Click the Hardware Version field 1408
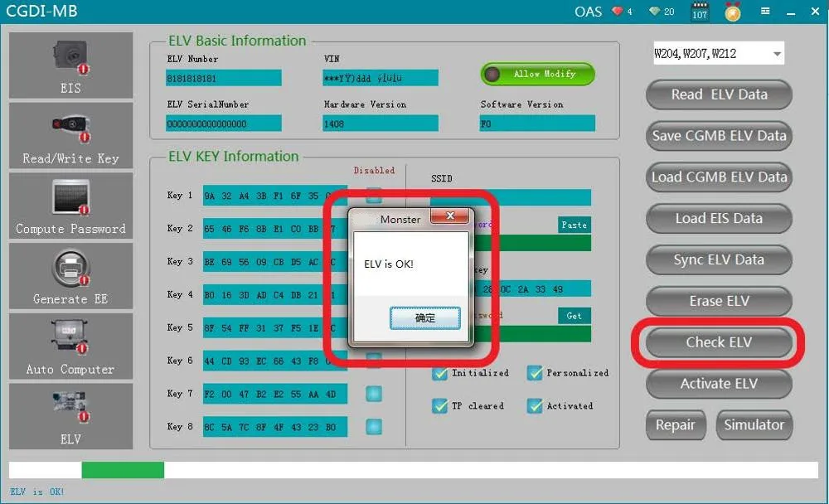This screenshot has height=504, width=829. (x=381, y=124)
